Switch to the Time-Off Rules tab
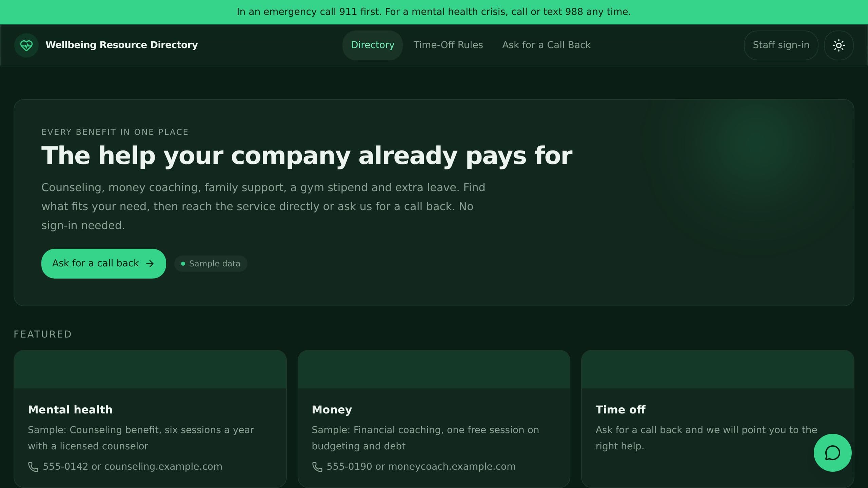Viewport: 868px width, 488px height. [448, 45]
